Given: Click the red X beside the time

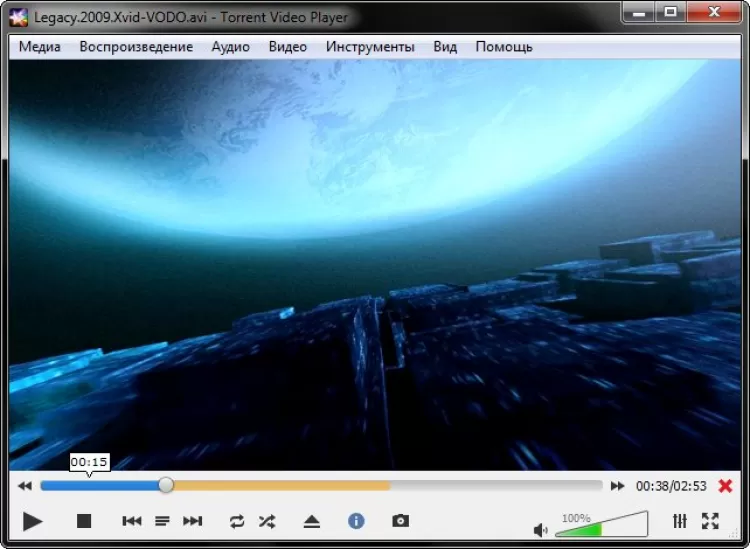Looking at the screenshot, I should point(725,486).
